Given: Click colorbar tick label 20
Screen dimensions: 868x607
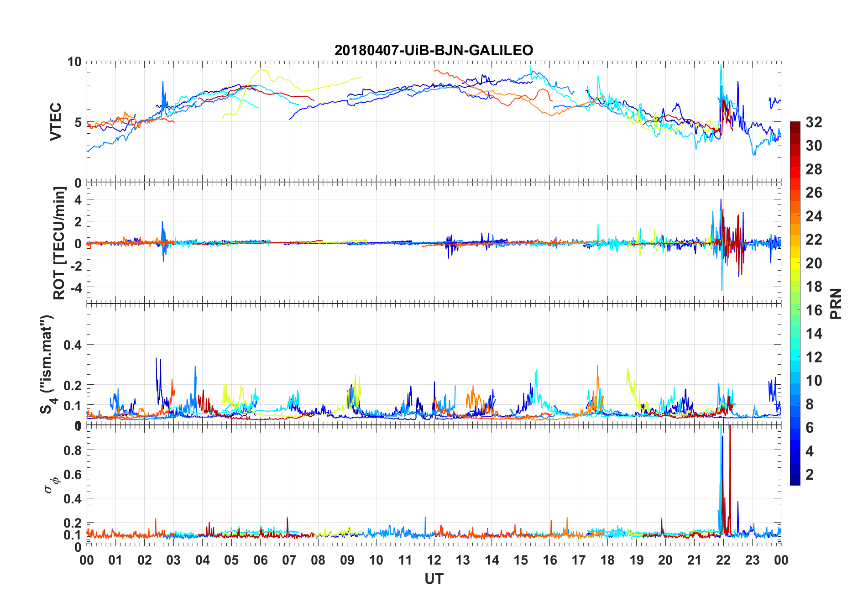Looking at the screenshot, I should pos(814,263).
